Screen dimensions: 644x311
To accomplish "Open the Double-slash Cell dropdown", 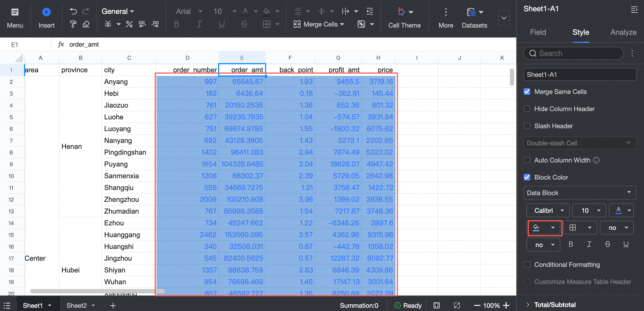I will point(580,143).
